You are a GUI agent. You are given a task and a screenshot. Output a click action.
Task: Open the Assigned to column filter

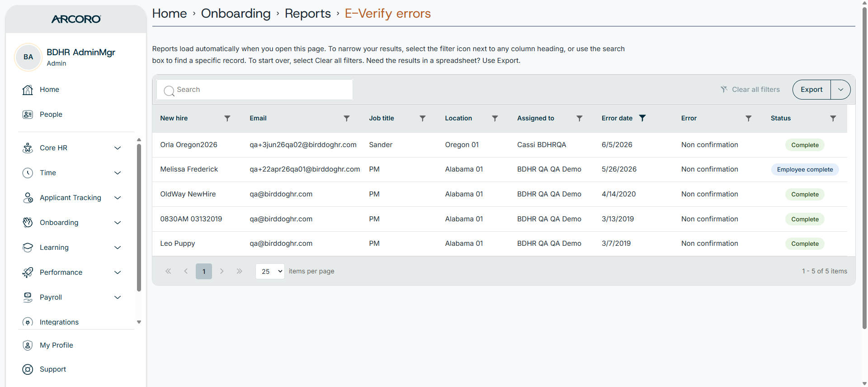579,118
